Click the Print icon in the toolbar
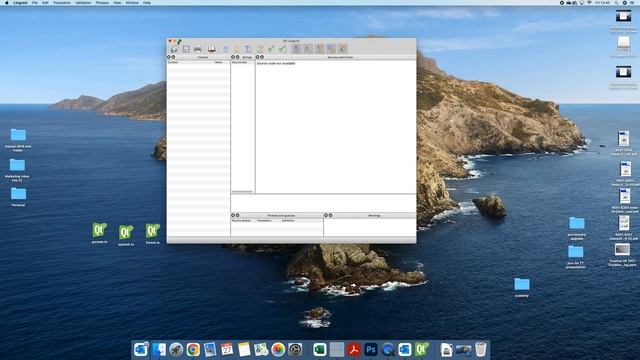 click(198, 49)
